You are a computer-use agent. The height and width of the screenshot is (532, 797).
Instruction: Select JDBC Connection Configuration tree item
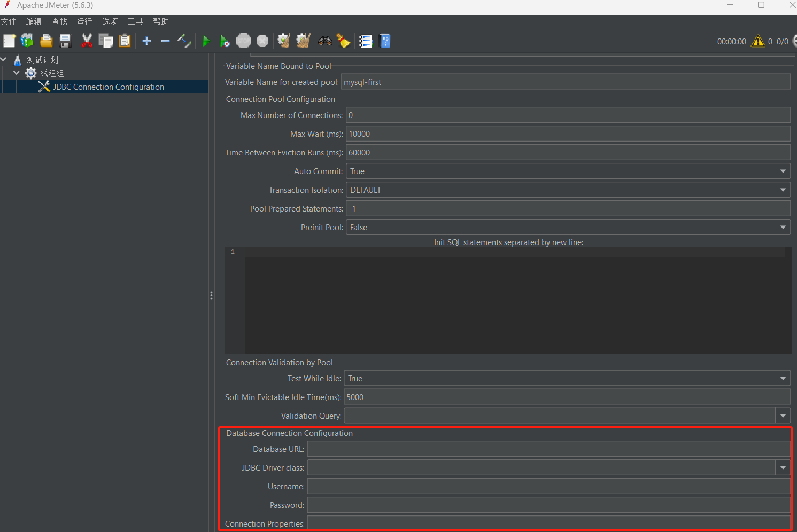(x=109, y=87)
